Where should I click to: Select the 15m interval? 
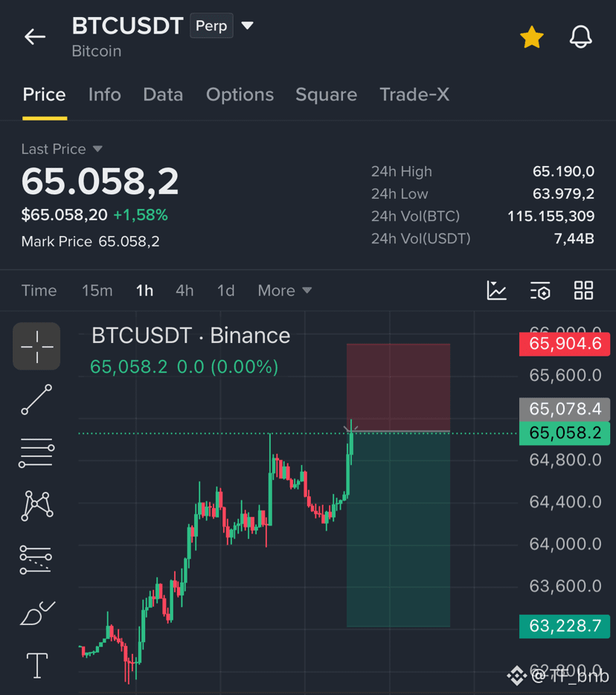coord(97,291)
